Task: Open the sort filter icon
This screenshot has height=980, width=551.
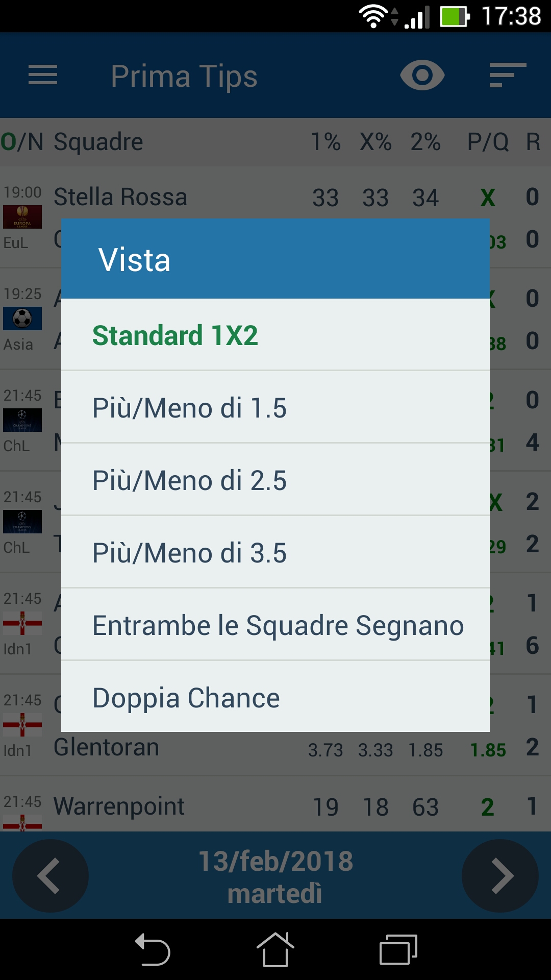Action: click(x=508, y=76)
